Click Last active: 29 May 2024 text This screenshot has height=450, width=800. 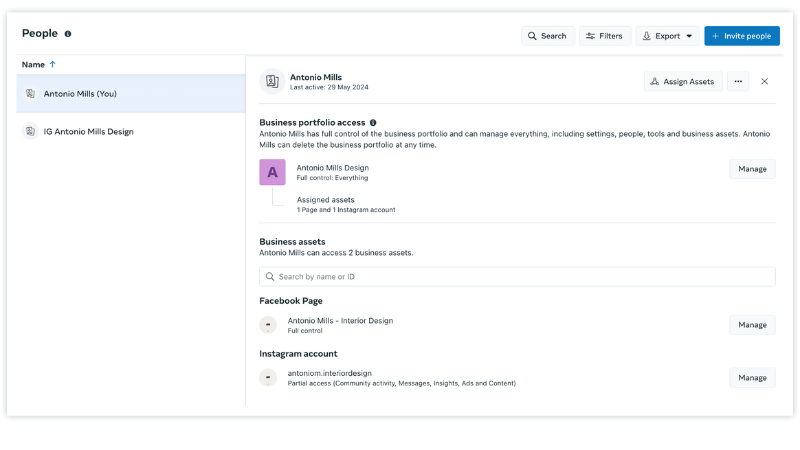[329, 87]
